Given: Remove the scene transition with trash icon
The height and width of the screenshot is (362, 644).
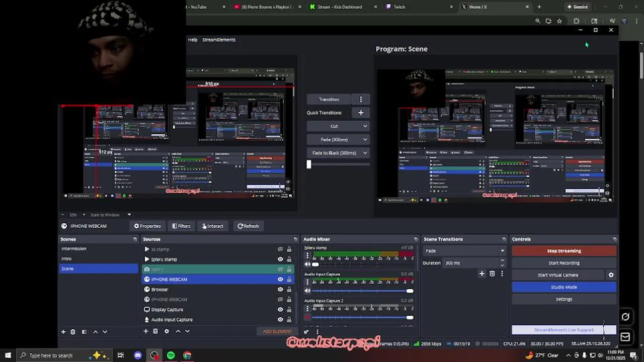Looking at the screenshot, I should click(492, 274).
